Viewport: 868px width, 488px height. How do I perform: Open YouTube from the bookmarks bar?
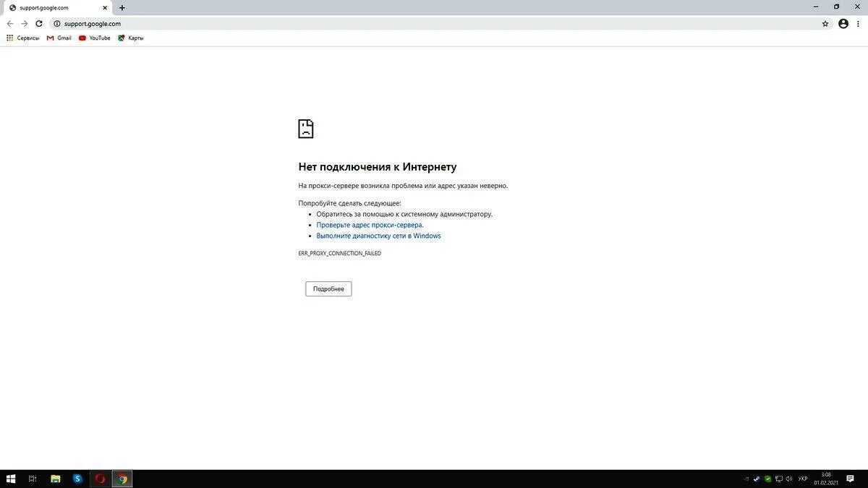tap(95, 38)
